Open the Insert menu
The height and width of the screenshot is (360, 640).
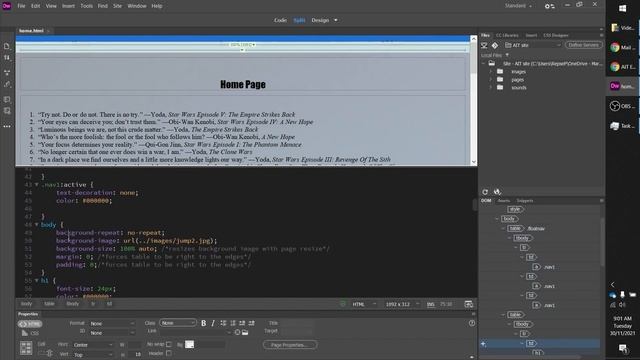point(69,6)
